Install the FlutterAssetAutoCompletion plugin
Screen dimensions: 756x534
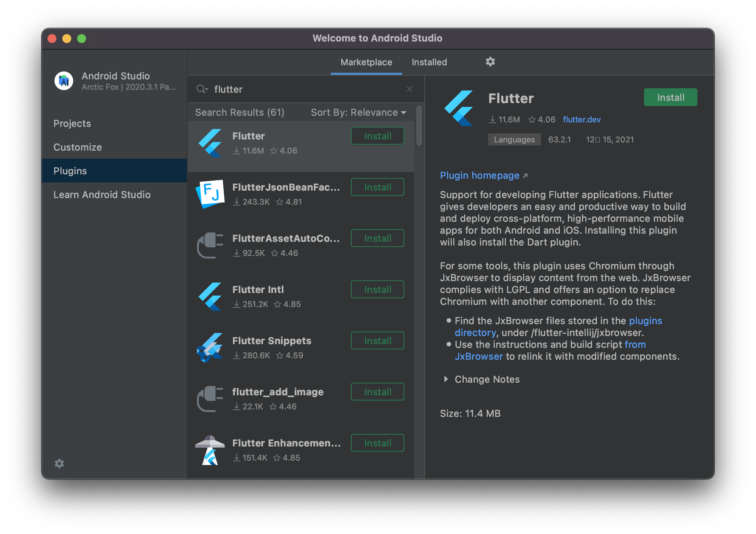[x=377, y=238]
